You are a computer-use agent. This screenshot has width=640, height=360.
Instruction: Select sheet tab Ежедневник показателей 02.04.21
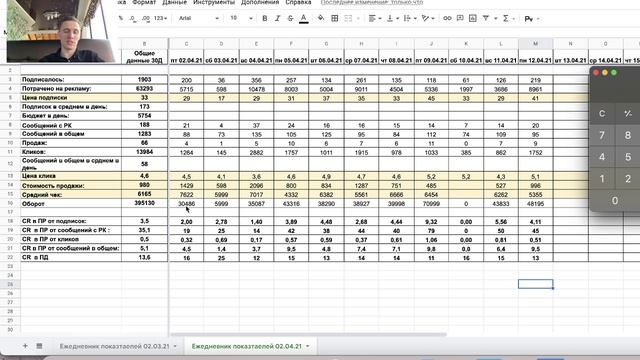pyautogui.click(x=247, y=346)
